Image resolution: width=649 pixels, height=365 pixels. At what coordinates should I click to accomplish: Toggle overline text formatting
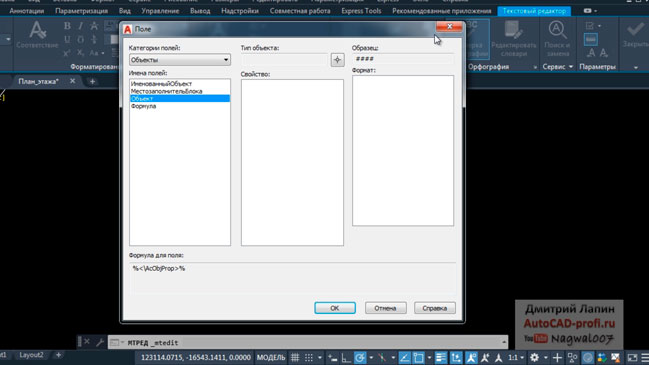click(x=80, y=39)
